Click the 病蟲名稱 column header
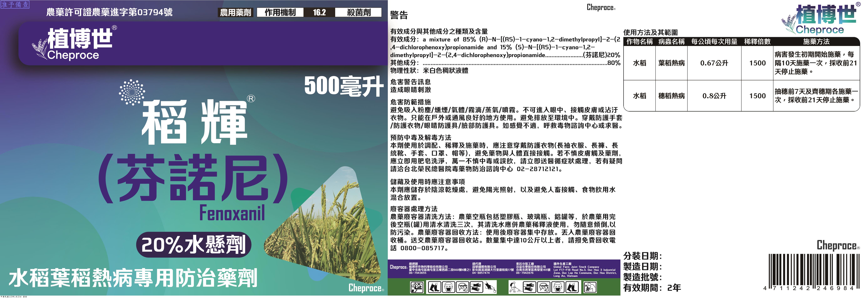Viewport: 868px width, 299px height. [x=671, y=41]
